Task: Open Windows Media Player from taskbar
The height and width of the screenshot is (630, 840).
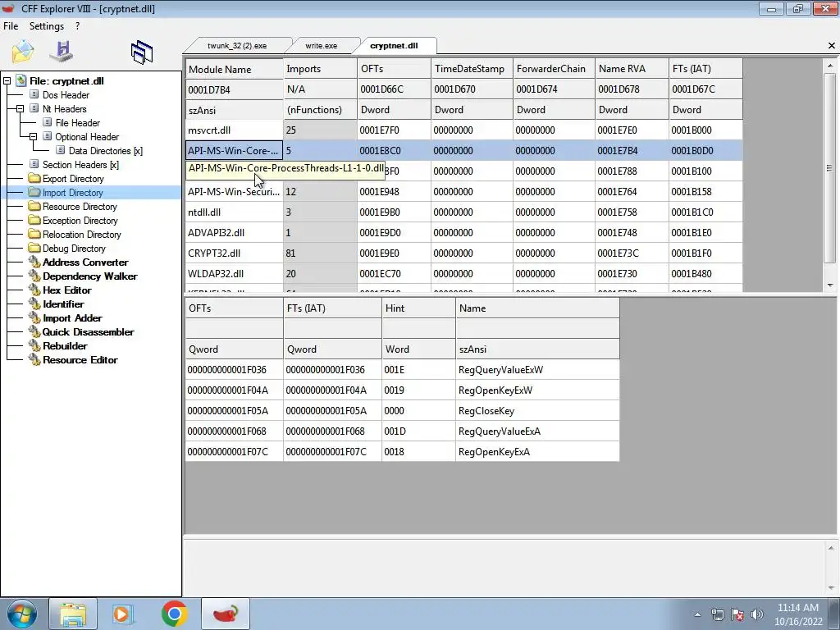Action: click(x=123, y=614)
